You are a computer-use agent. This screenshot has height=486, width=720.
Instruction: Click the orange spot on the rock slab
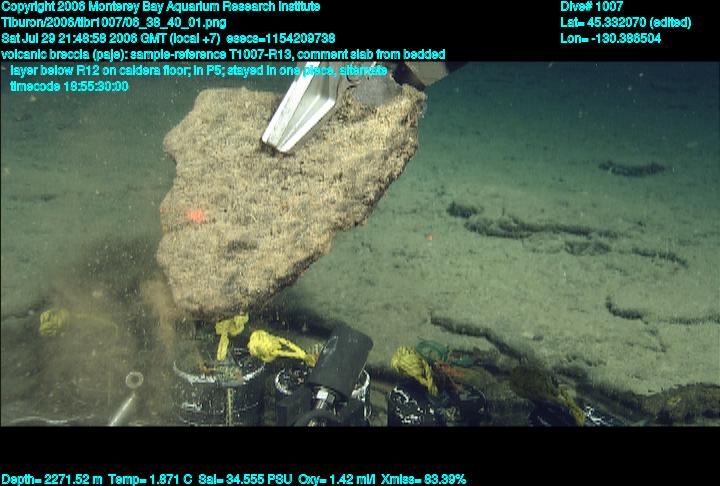(197, 215)
